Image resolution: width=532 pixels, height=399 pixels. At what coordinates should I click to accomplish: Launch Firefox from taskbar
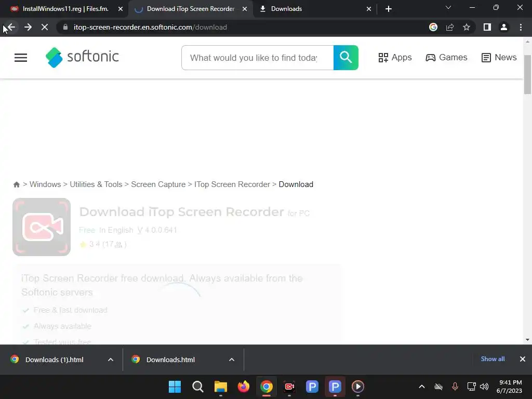click(243, 387)
